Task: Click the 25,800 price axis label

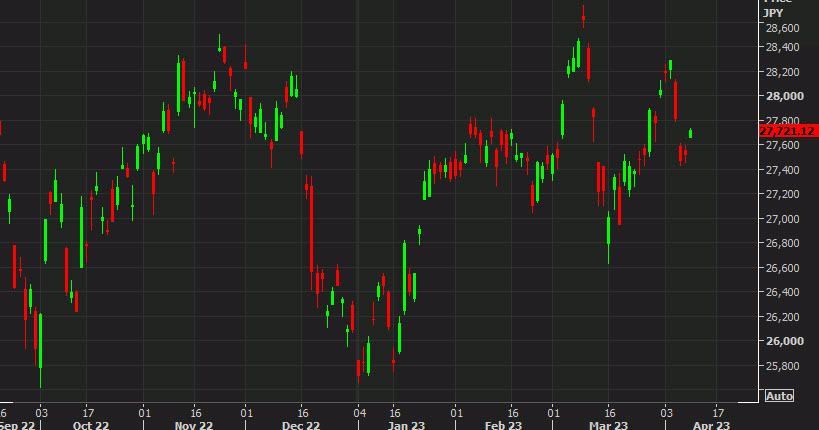Action: click(782, 366)
